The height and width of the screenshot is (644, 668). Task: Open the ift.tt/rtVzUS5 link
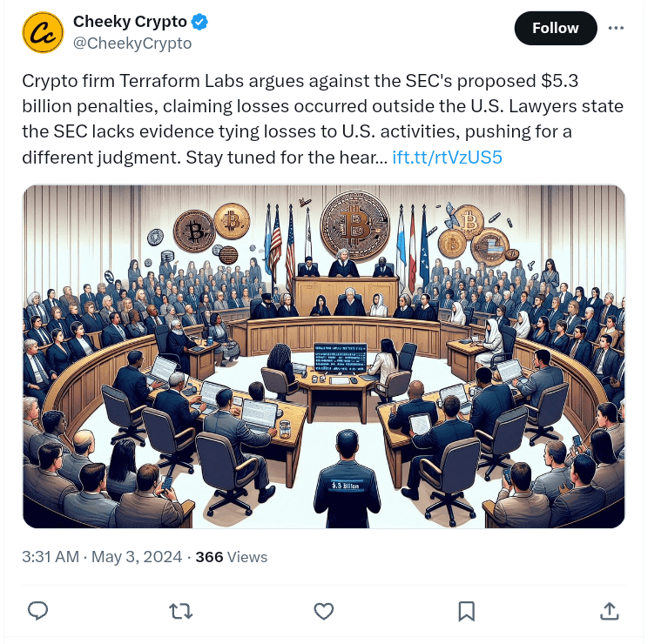pyautogui.click(x=447, y=158)
